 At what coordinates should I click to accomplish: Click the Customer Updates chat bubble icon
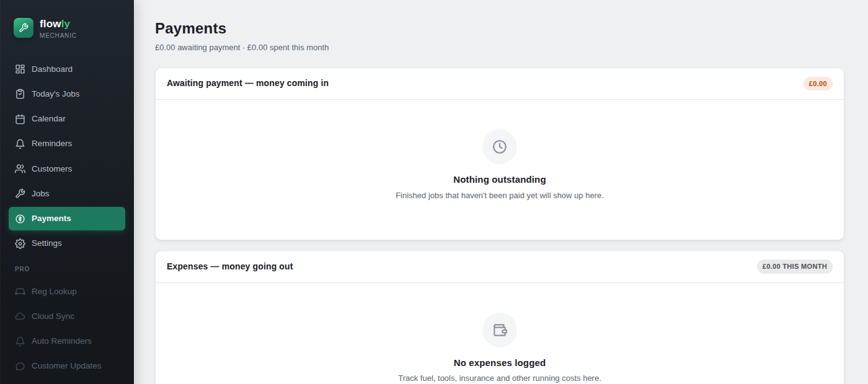pyautogui.click(x=20, y=366)
